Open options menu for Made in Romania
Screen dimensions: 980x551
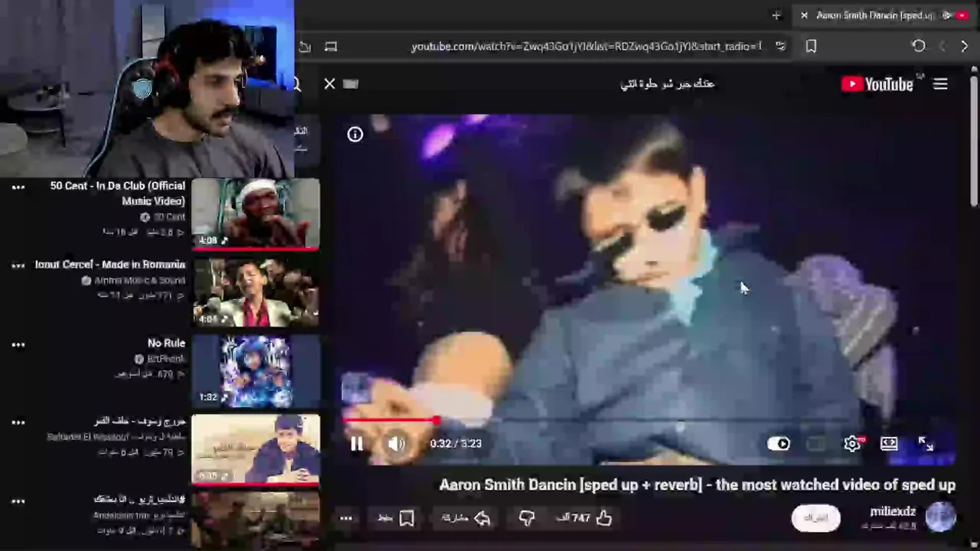point(18,266)
